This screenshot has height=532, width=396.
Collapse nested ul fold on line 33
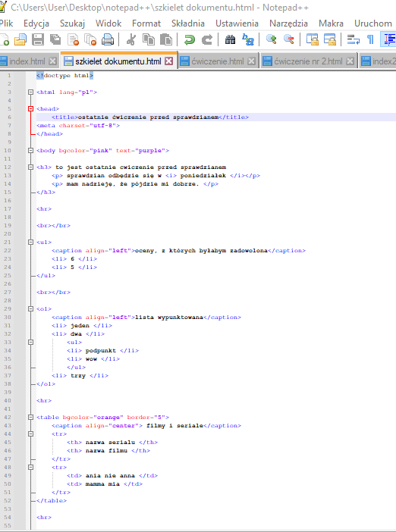click(30, 343)
